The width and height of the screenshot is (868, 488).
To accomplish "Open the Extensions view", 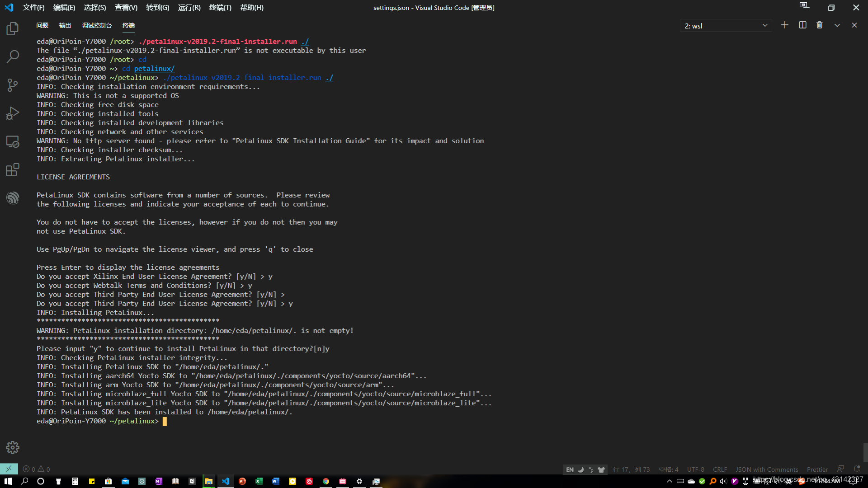I will (x=12, y=170).
